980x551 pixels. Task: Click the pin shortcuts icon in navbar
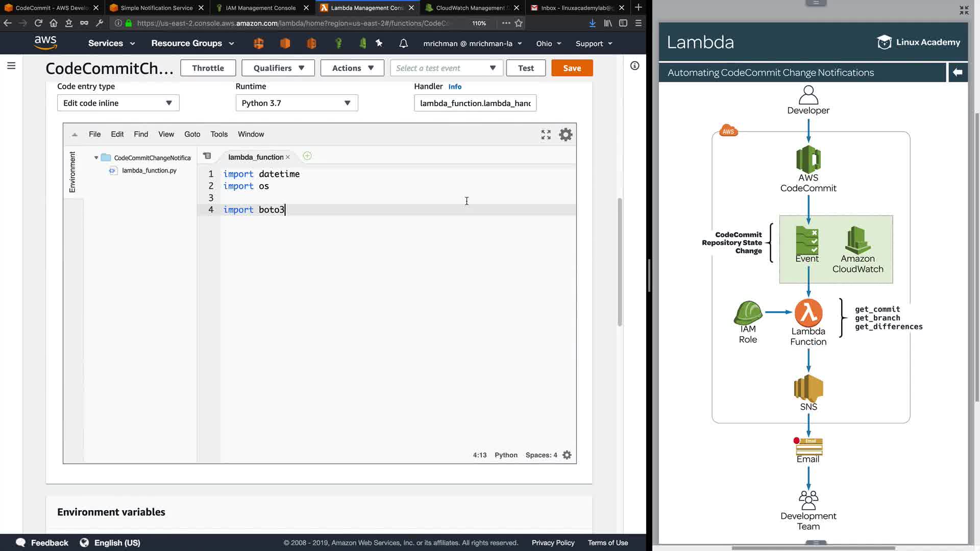point(379,43)
